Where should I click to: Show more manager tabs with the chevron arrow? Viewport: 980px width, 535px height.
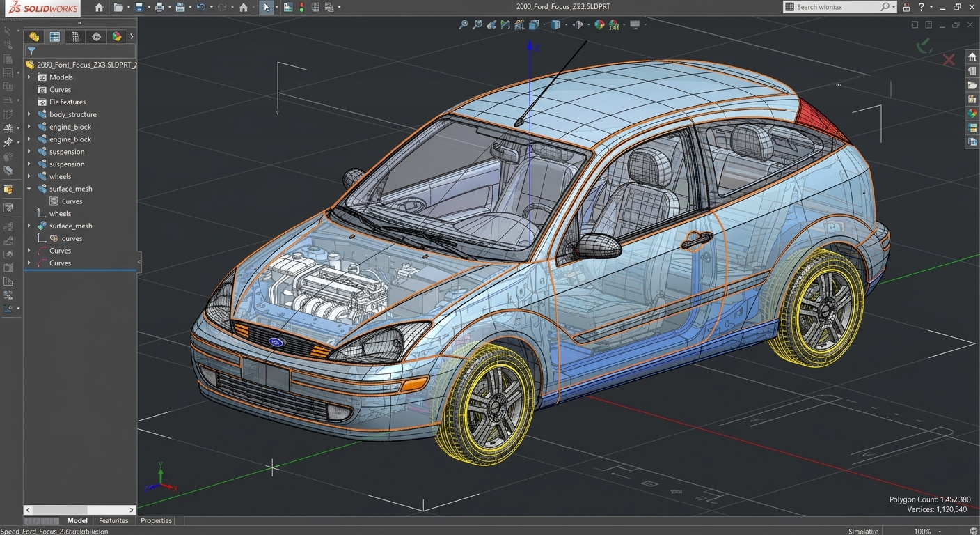tap(132, 36)
